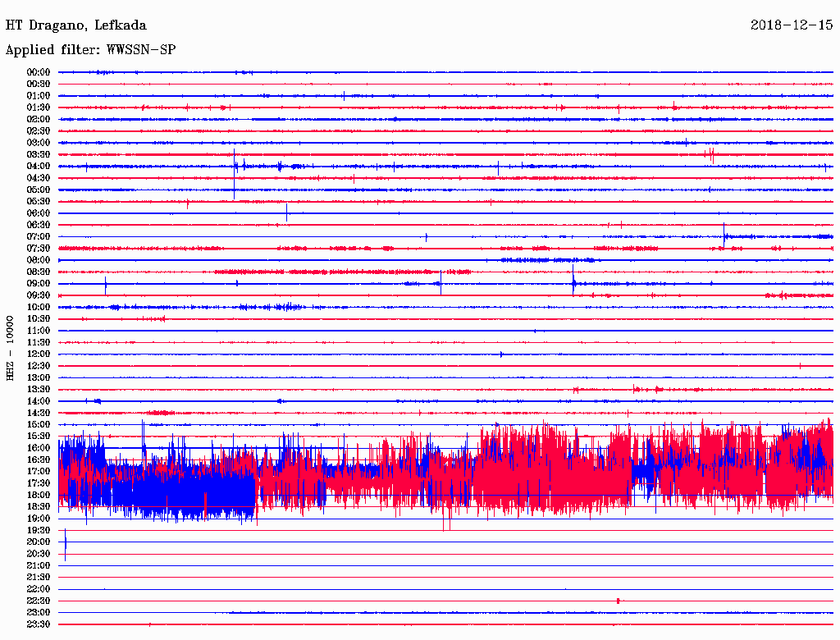Click the vertical HHZ - 10000 axis label

[11, 347]
